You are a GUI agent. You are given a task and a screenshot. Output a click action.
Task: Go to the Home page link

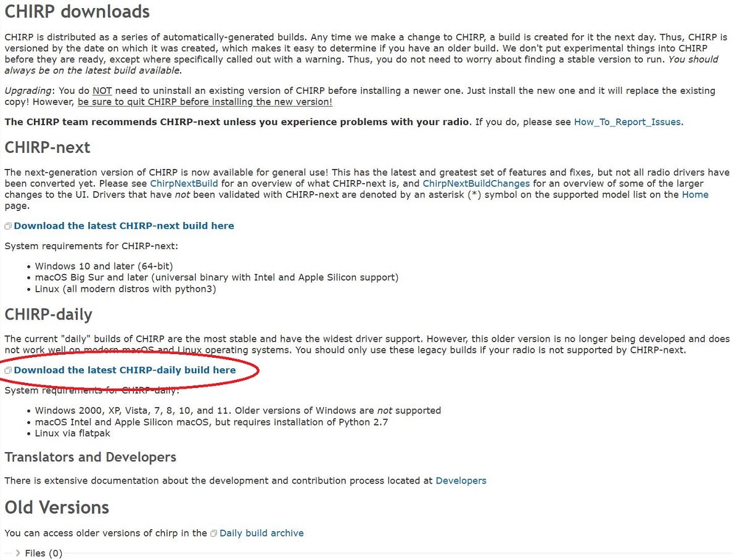pos(695,195)
